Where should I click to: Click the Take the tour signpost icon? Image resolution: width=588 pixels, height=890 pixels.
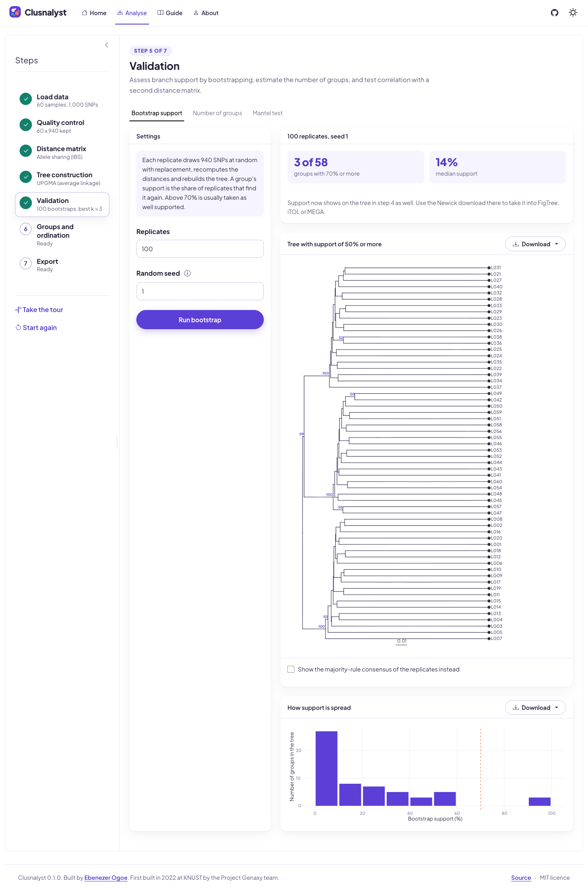(18, 310)
